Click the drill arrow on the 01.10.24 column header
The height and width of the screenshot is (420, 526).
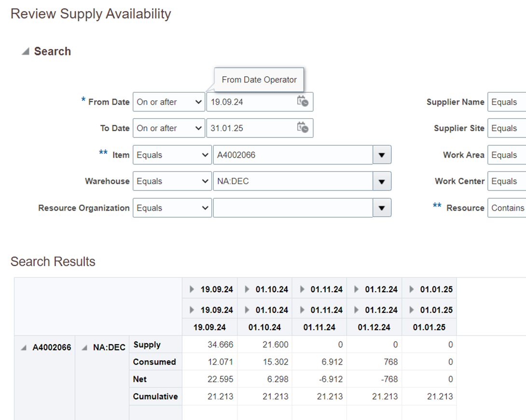click(248, 288)
